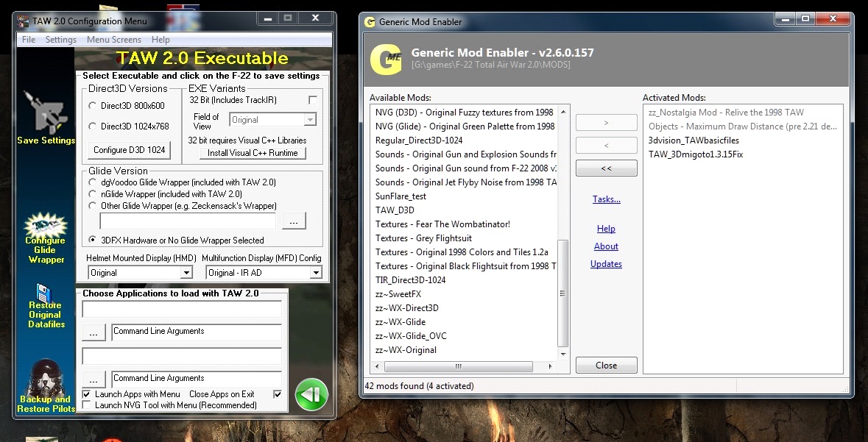
Task: Click the Available Mods vertical scrollbar
Action: [563, 232]
